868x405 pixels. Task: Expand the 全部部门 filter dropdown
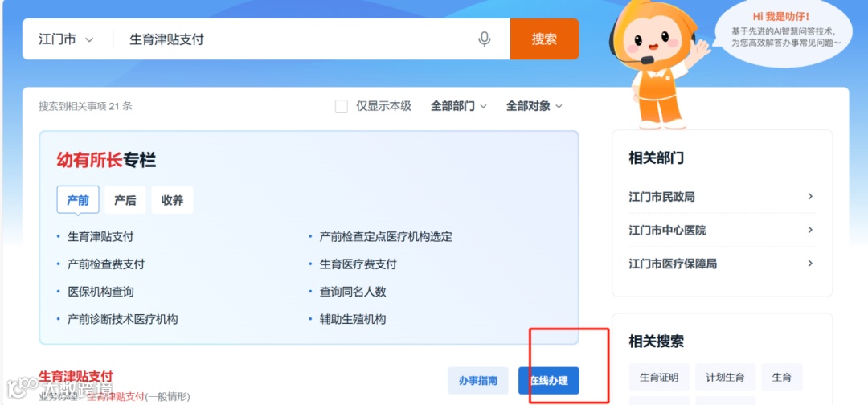click(x=458, y=106)
